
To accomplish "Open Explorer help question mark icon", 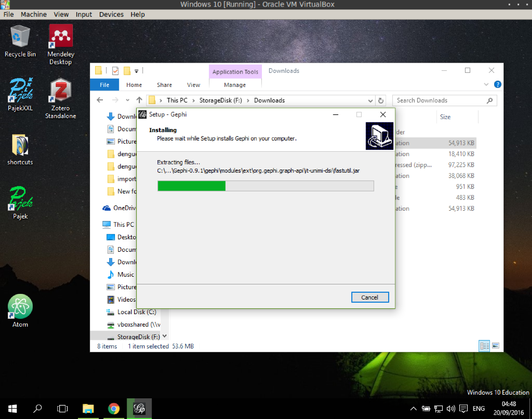I will (497, 85).
